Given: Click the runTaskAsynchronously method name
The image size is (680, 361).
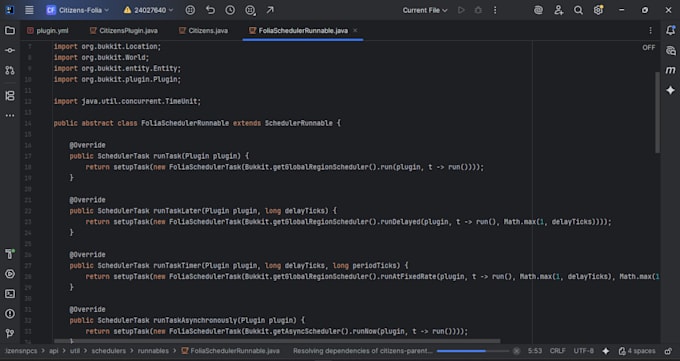Looking at the screenshot, I should point(195,320).
